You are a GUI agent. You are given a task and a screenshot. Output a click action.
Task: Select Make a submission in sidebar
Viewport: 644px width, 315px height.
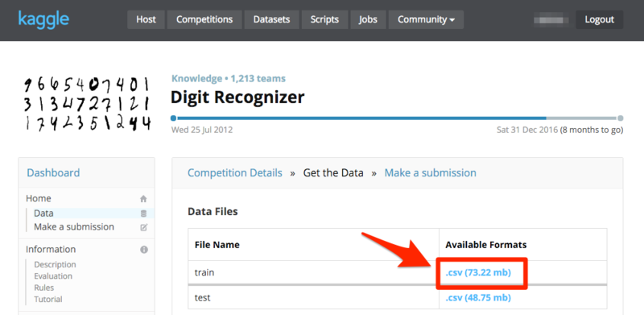[x=74, y=227]
